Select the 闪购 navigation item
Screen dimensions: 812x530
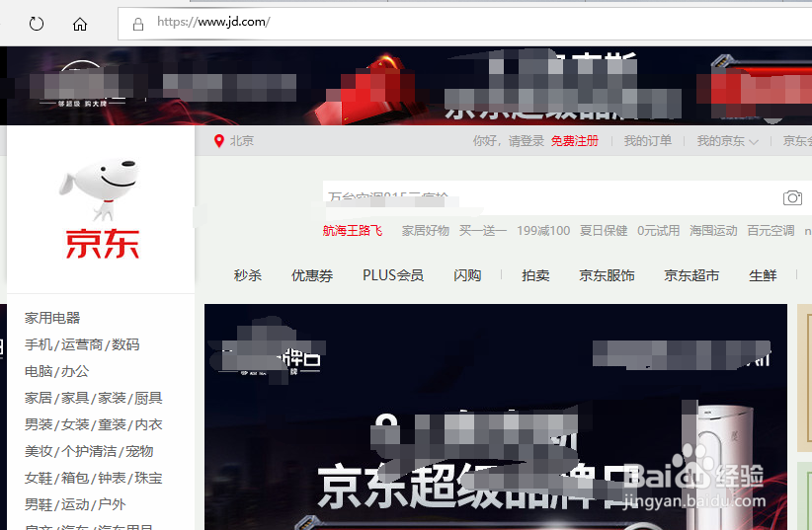click(x=467, y=275)
